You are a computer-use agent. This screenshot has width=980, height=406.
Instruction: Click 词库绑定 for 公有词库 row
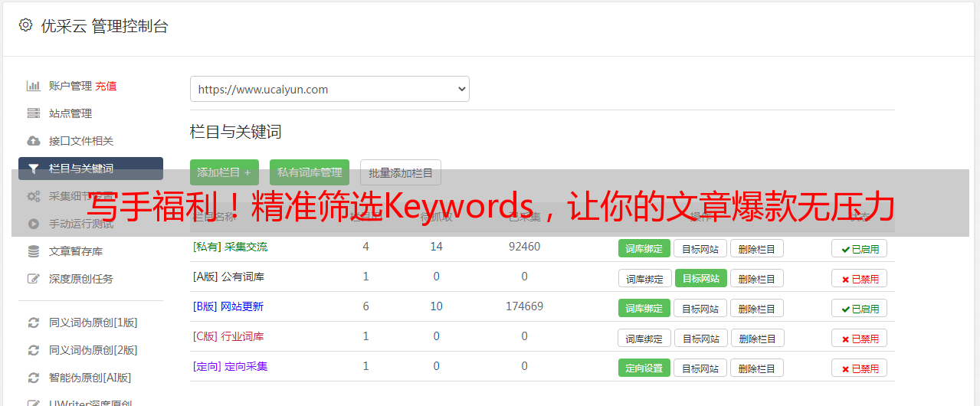click(645, 278)
